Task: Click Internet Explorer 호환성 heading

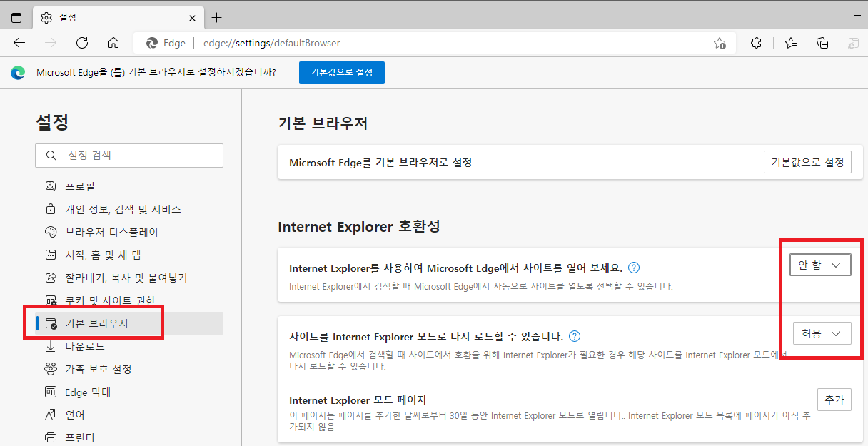Action: 359,227
